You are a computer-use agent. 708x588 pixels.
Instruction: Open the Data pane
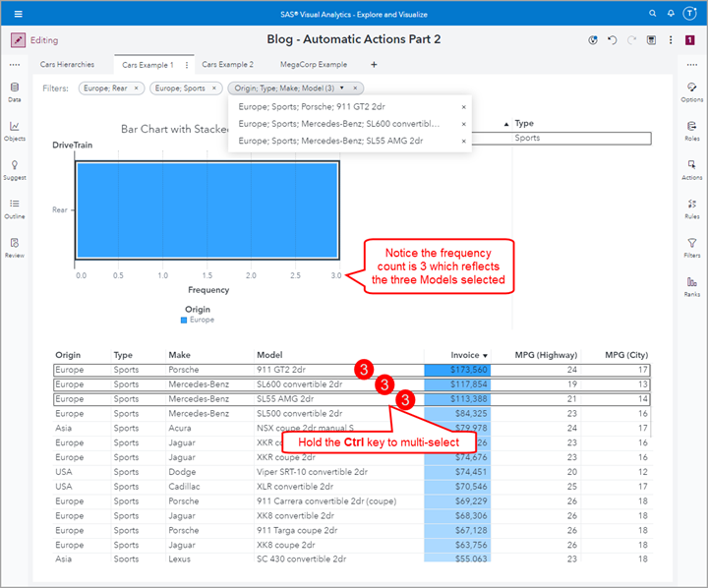15,91
